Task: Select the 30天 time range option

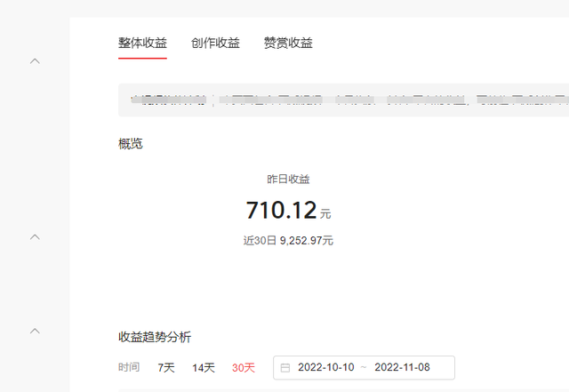Action: [243, 368]
